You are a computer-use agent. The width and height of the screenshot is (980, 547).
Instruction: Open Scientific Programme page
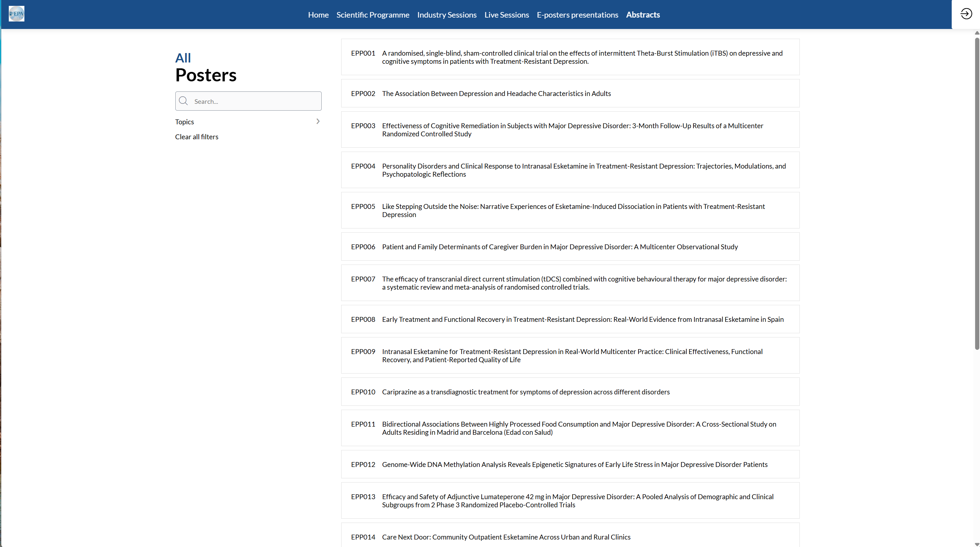click(372, 15)
